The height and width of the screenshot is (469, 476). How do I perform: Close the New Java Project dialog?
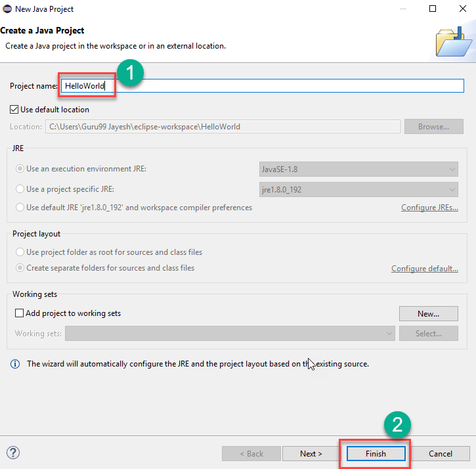point(461,9)
